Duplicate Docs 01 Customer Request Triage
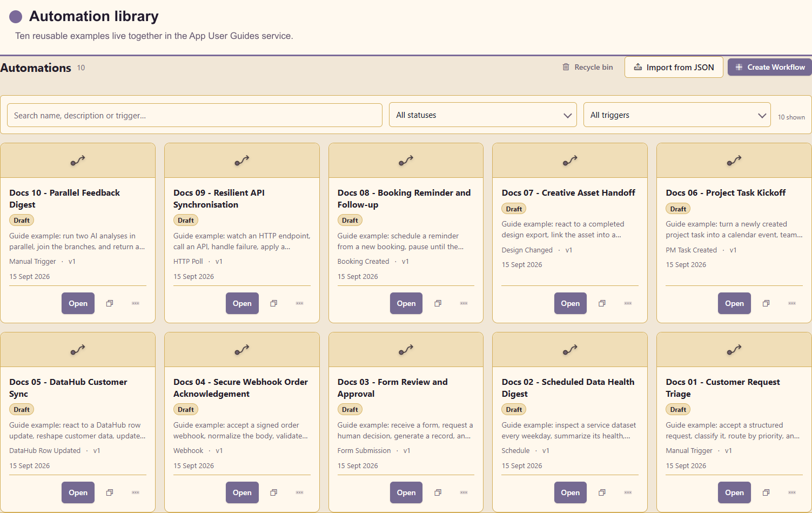 (x=766, y=492)
